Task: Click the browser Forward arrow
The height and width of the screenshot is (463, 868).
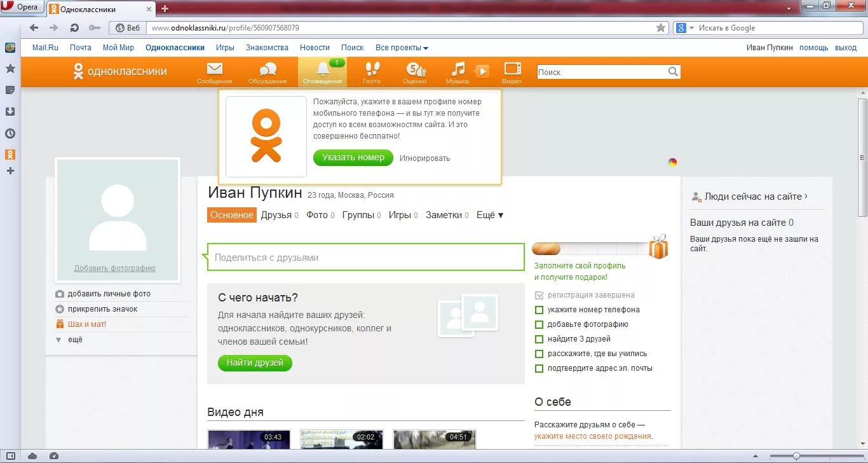Action: (53, 28)
